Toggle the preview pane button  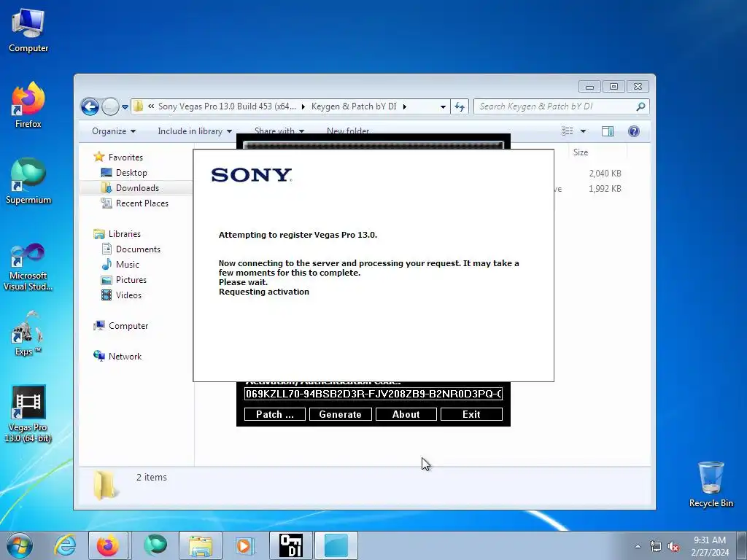[x=608, y=131]
